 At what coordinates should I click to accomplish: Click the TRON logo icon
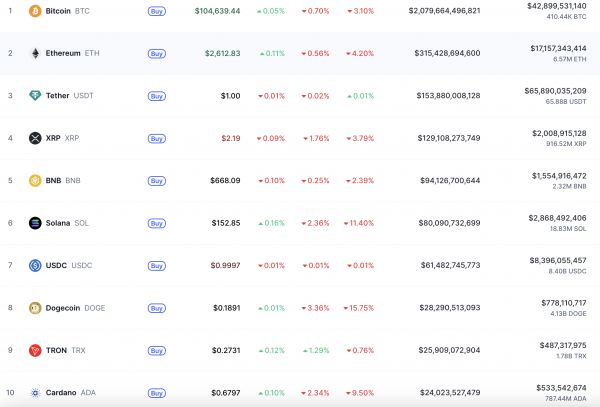[35, 350]
